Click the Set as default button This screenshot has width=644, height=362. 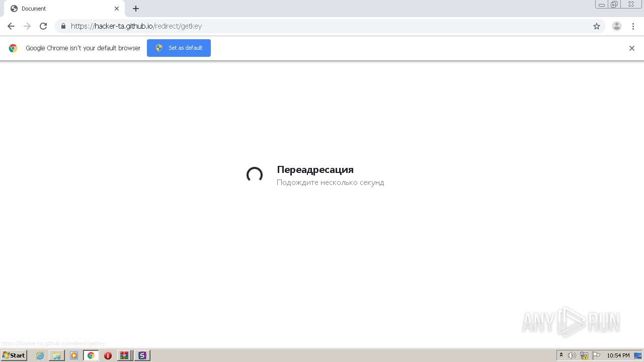179,48
